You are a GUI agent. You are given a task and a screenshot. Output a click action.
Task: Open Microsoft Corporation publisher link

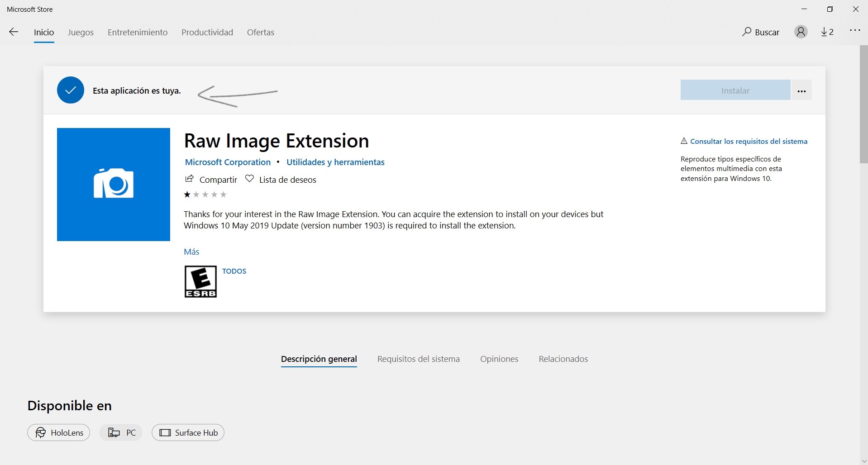tap(228, 162)
